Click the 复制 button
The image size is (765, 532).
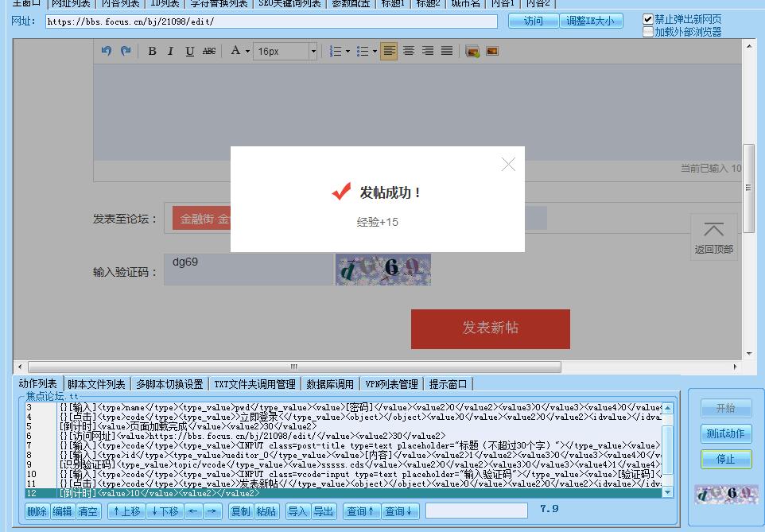point(240,511)
